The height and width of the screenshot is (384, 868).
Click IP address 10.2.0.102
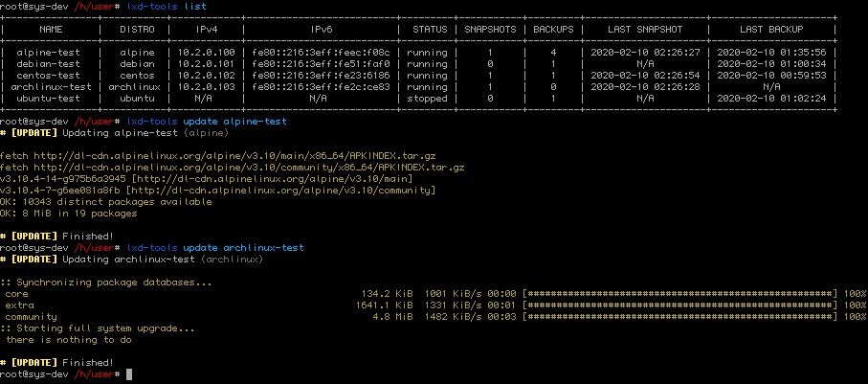point(207,76)
